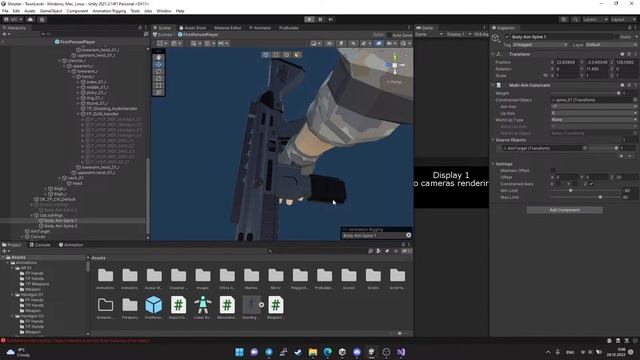Open the Layer dropdown
This screenshot has width=640, height=360.
[611, 44]
